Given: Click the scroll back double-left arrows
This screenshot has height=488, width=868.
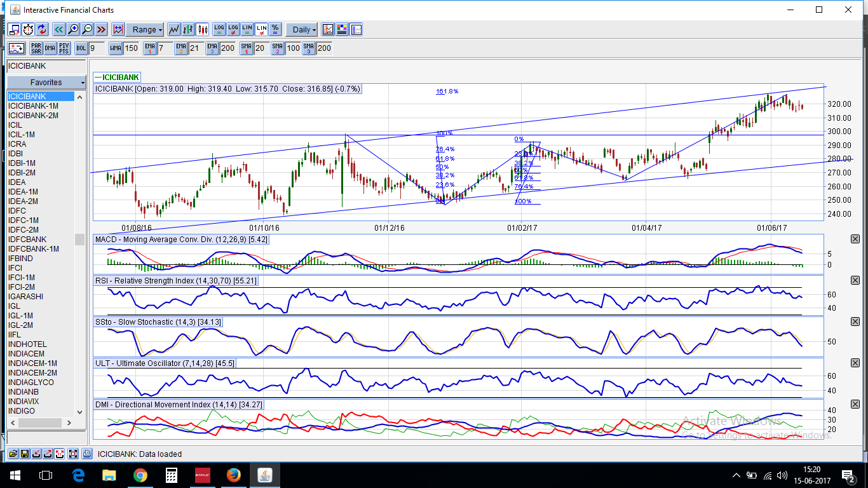Looking at the screenshot, I should coord(59,29).
